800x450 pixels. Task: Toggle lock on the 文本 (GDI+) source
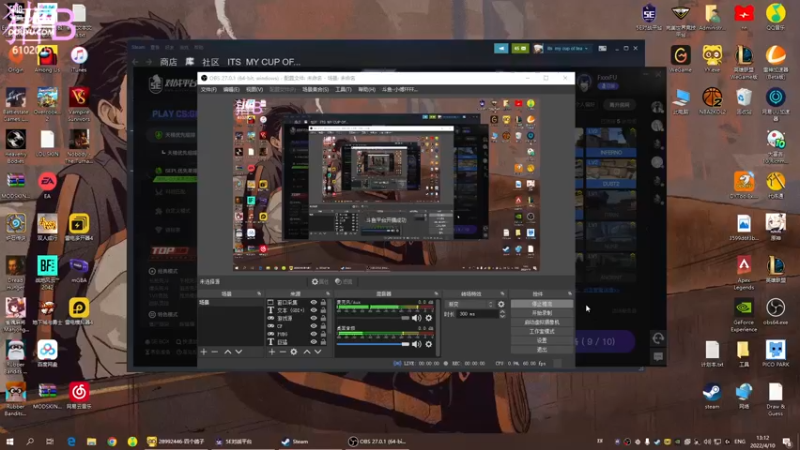pos(323,310)
